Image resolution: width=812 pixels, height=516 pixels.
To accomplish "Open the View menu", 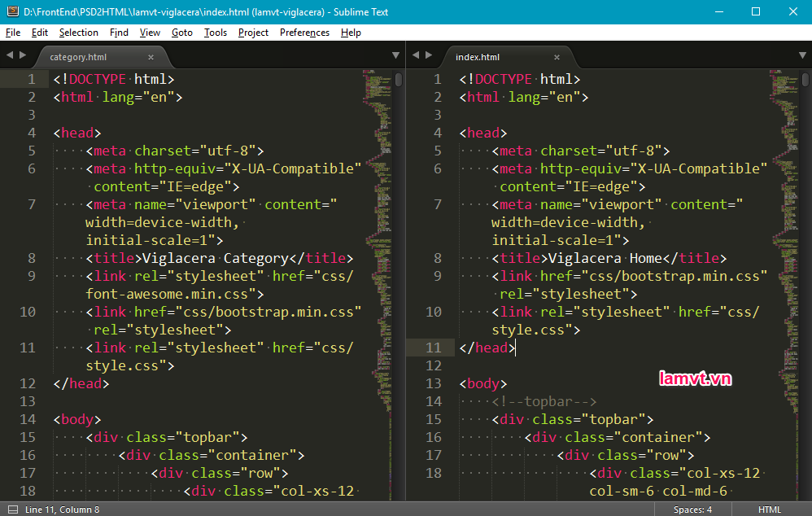I will click(x=150, y=33).
